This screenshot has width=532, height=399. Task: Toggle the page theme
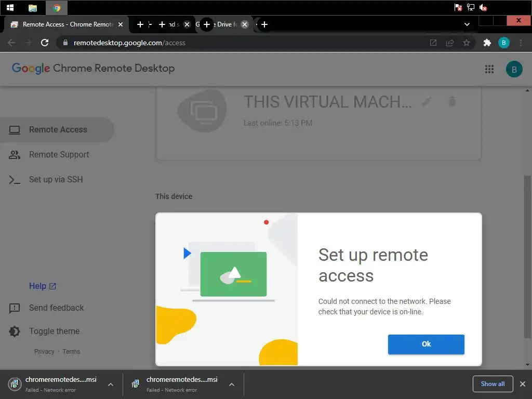coord(54,331)
